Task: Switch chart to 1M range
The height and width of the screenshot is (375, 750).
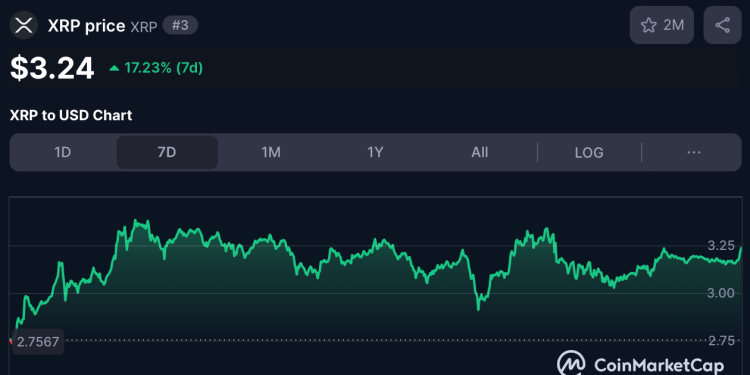Action: click(x=271, y=153)
